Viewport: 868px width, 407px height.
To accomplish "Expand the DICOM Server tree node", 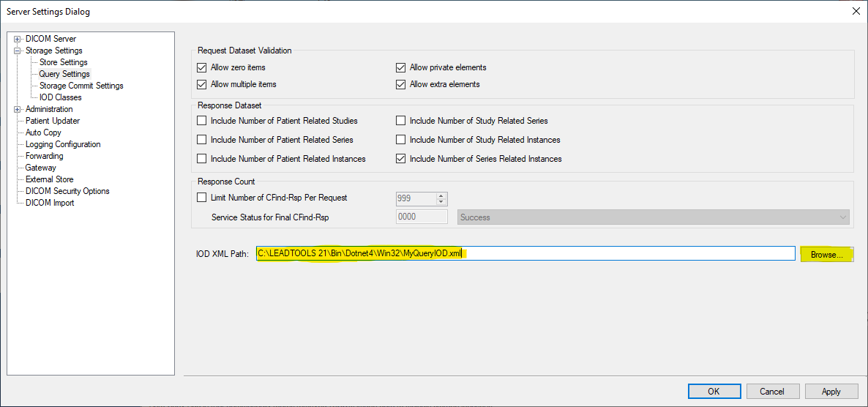I will [17, 39].
